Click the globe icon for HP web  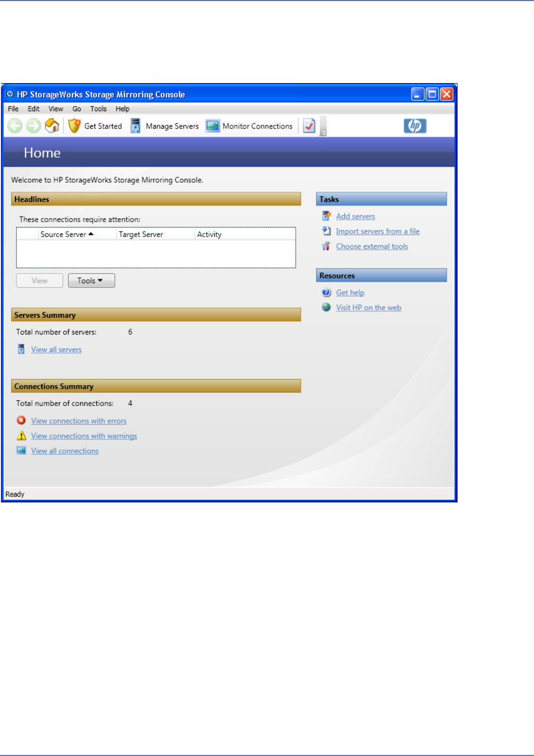(x=326, y=308)
